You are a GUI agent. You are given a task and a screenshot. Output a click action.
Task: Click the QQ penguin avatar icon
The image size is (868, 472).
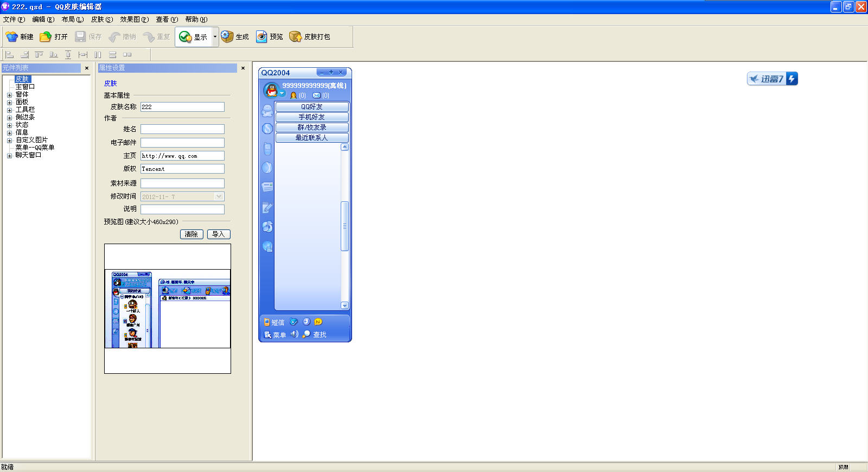click(x=271, y=90)
